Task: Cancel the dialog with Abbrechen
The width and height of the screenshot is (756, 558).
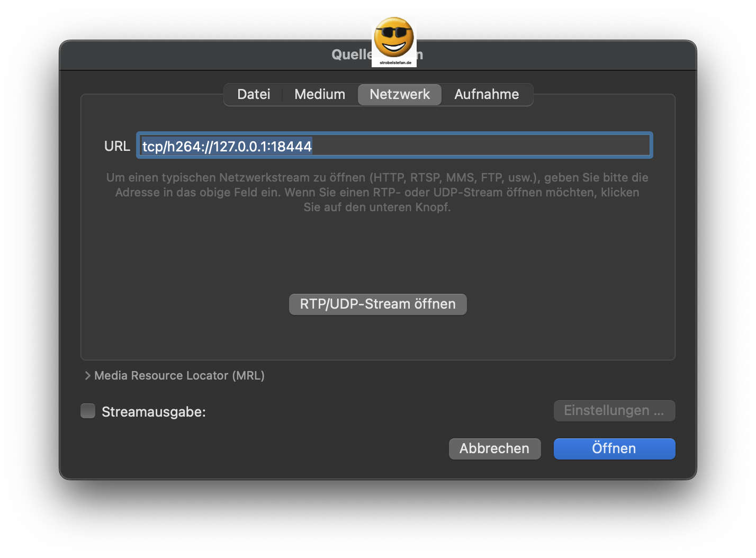Action: (x=494, y=448)
